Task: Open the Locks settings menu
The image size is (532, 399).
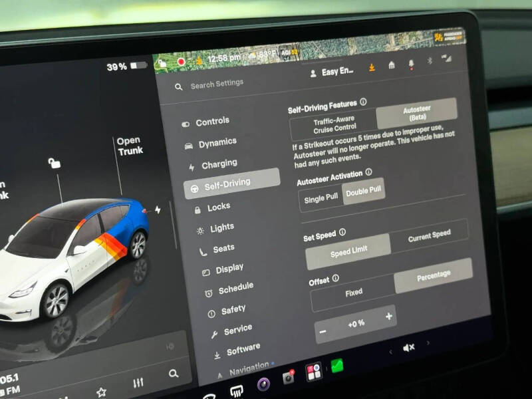Action: click(212, 207)
